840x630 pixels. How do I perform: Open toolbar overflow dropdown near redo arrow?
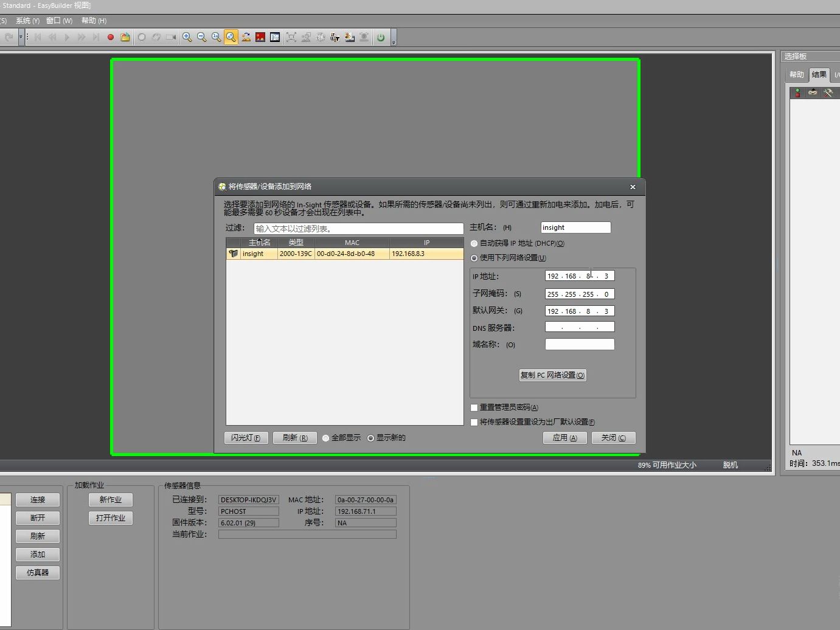click(21, 37)
